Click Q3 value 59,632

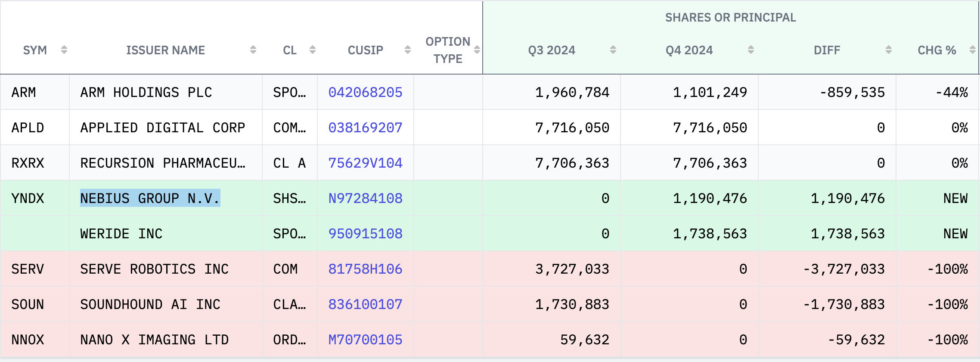tap(585, 340)
